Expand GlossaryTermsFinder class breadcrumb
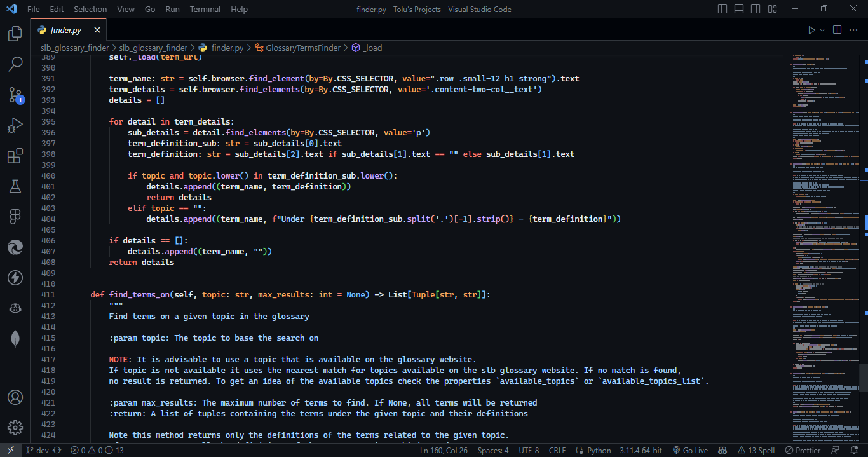 click(x=297, y=48)
